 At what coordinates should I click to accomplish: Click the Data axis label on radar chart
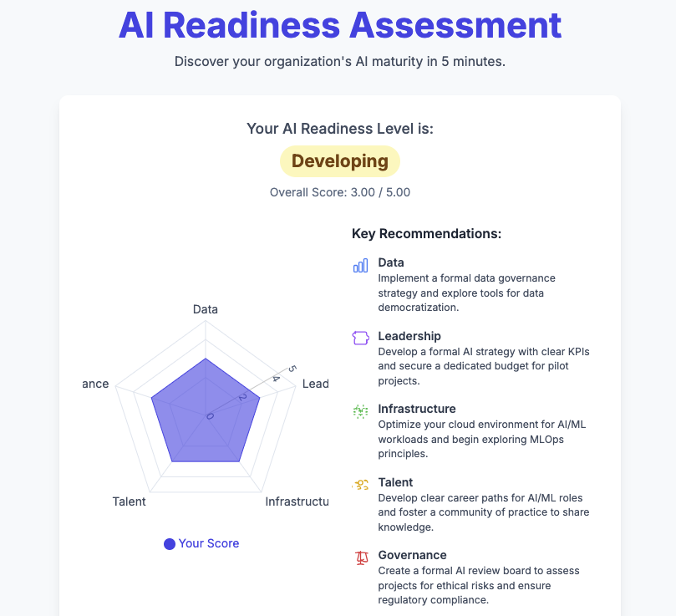pos(206,309)
